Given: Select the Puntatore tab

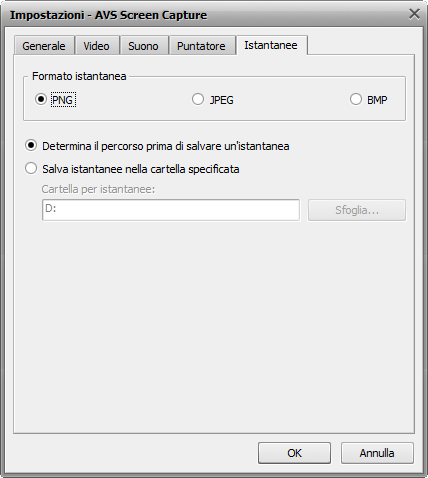Looking at the screenshot, I should [202, 46].
